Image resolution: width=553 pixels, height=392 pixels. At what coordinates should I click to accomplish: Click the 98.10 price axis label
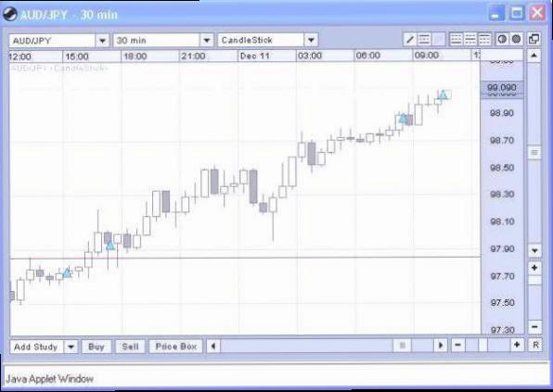502,221
